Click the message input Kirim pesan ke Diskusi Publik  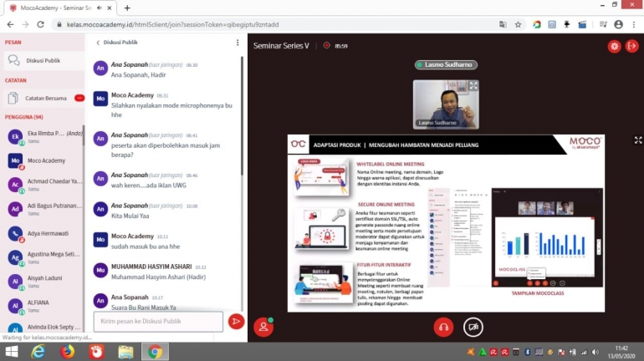pos(158,321)
